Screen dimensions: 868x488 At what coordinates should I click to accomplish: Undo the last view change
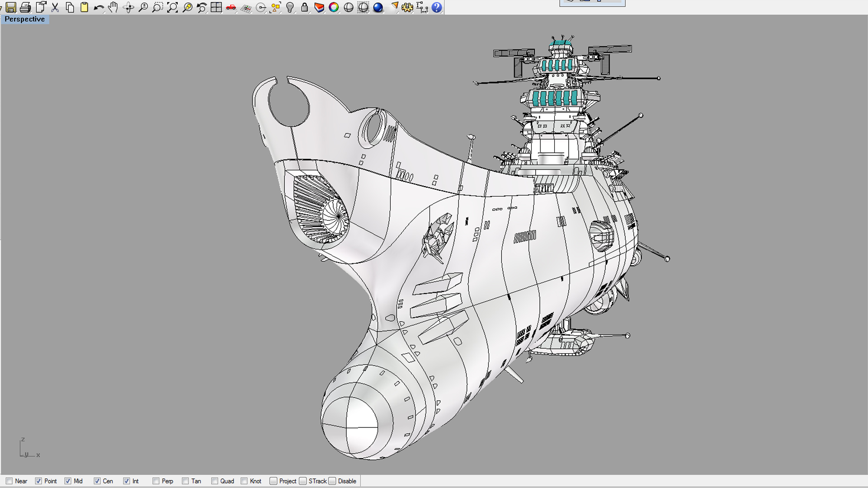point(202,7)
